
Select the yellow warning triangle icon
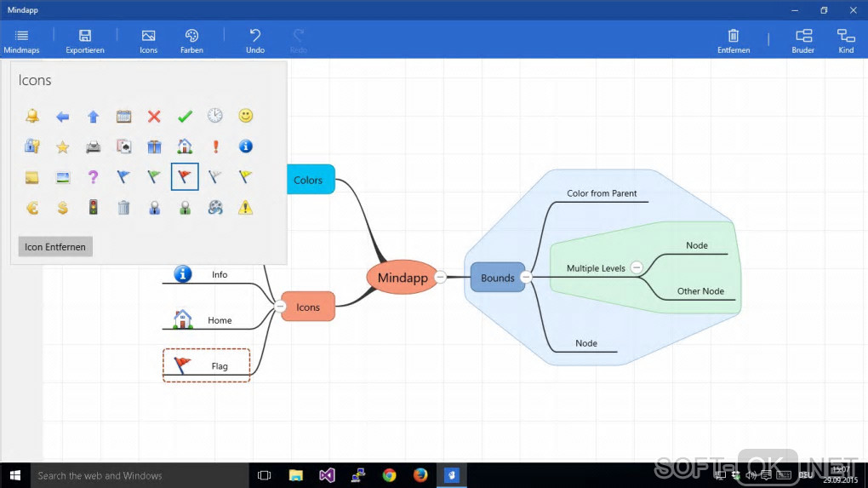pos(245,207)
